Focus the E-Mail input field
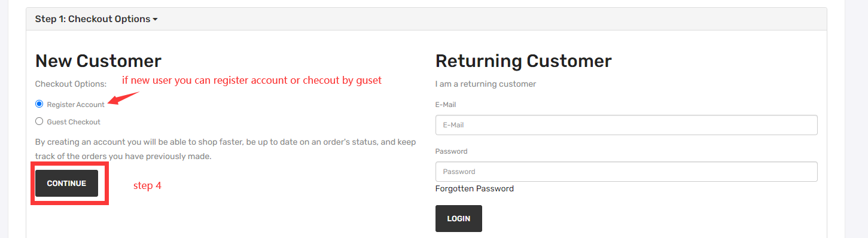Viewport: 868px width, 238px height. click(x=626, y=125)
